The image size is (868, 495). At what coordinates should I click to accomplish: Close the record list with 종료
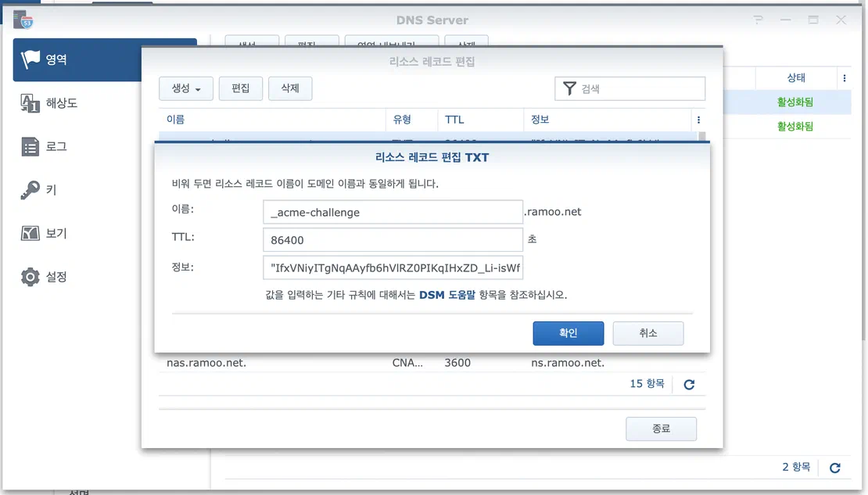661,429
